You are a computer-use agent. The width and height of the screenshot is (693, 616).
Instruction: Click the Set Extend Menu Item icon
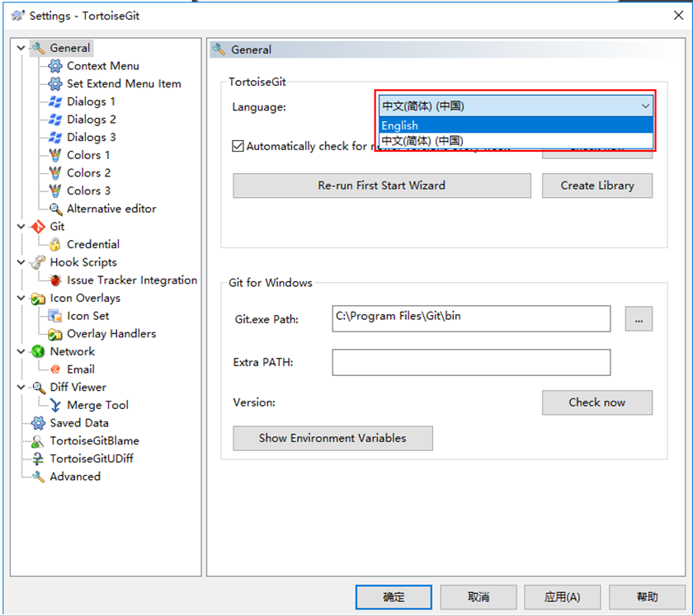point(55,83)
